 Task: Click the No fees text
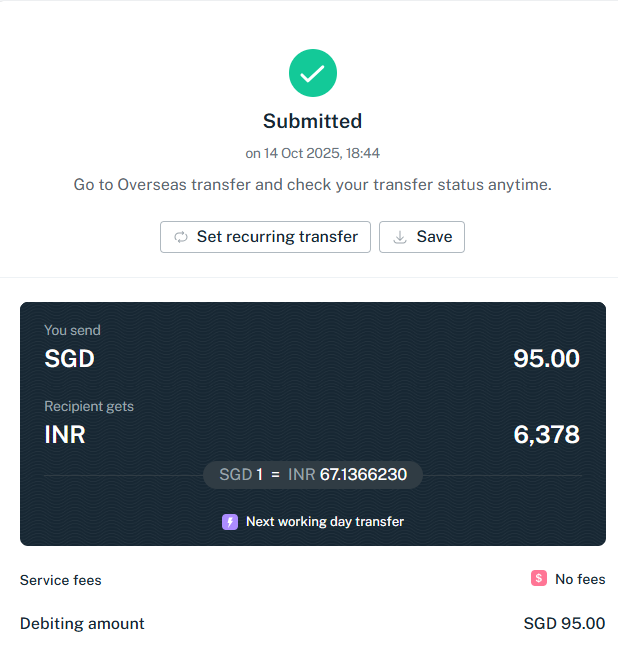[x=580, y=579]
